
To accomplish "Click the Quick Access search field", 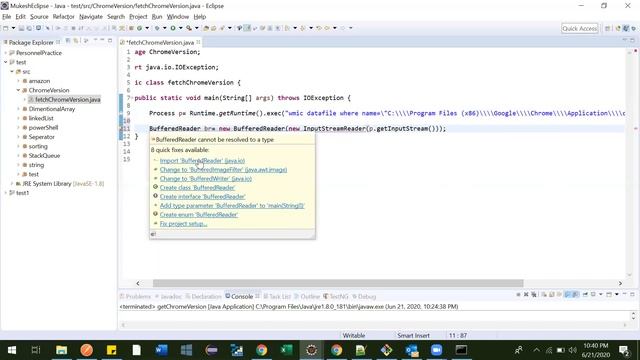I will point(579,29).
